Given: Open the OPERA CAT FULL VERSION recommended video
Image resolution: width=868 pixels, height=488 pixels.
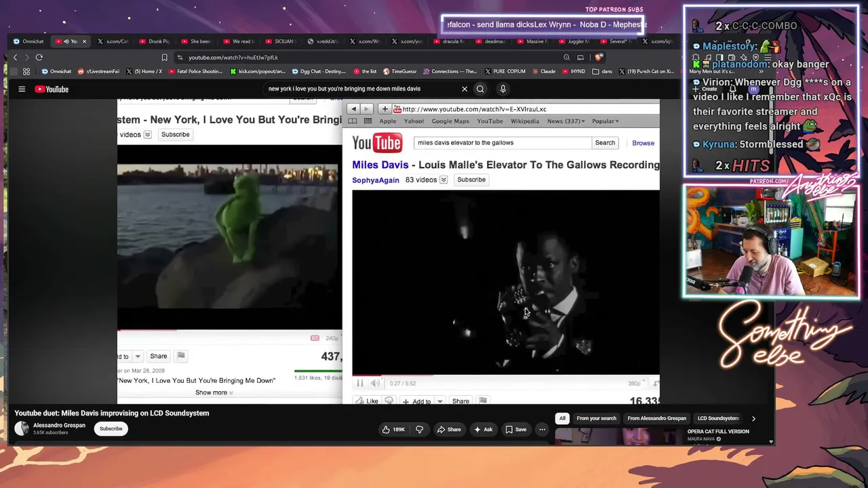Looking at the screenshot, I should point(718,432).
